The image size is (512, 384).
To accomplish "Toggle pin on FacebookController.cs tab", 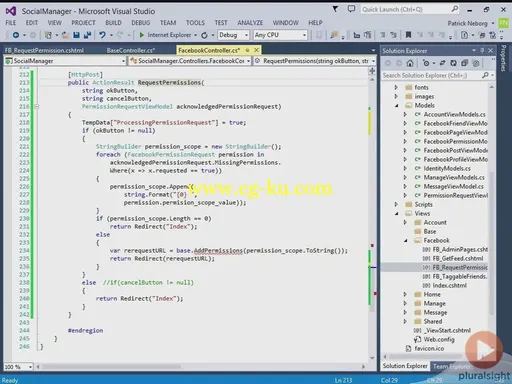I will (247, 50).
